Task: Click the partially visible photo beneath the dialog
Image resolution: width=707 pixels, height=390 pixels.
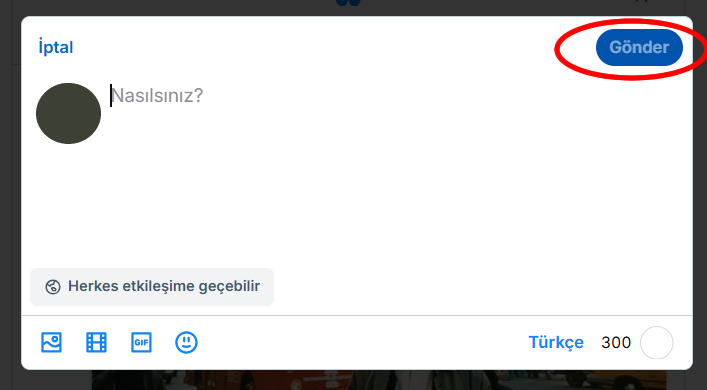Action: pyautogui.click(x=379, y=380)
